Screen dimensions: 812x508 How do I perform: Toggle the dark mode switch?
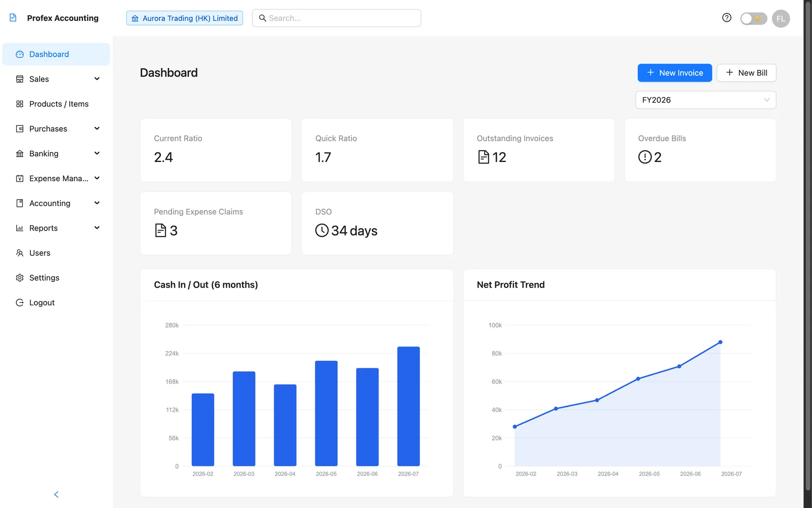[x=754, y=19]
